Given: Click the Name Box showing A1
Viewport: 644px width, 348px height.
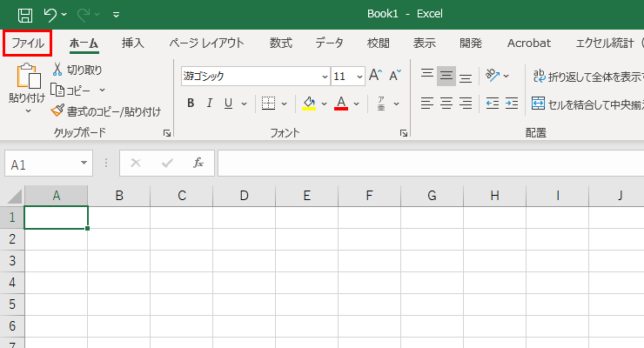Looking at the screenshot, I should [x=42, y=164].
